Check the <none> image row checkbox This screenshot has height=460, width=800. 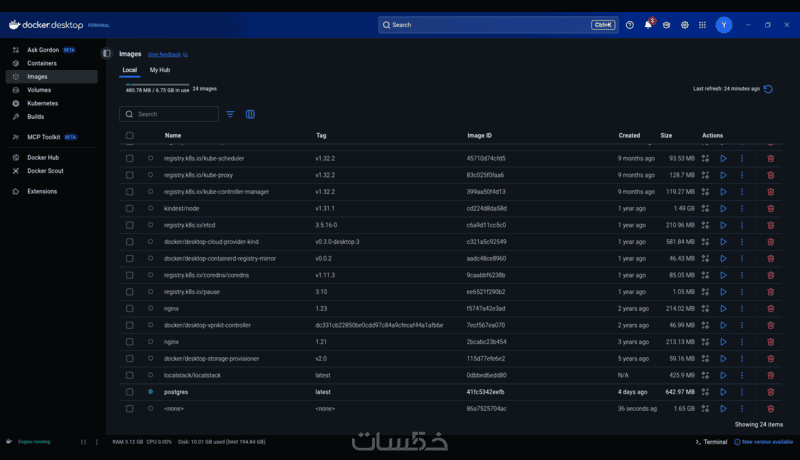130,408
